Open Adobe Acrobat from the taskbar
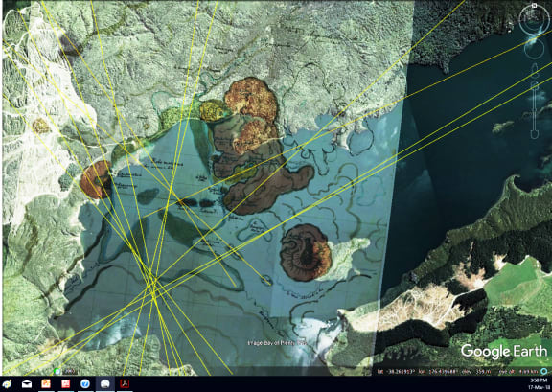The width and height of the screenshot is (552, 392). 125,383
